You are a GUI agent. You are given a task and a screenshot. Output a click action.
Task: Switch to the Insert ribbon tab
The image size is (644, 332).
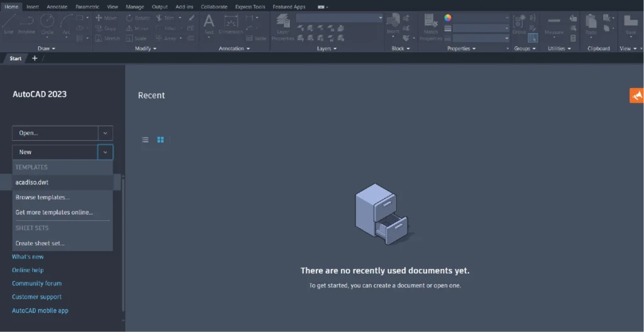[33, 6]
